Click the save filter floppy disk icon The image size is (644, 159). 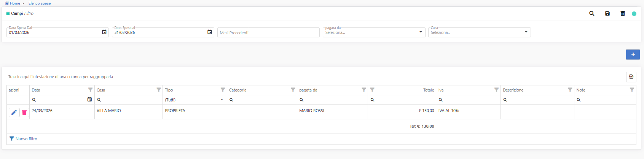[607, 13]
